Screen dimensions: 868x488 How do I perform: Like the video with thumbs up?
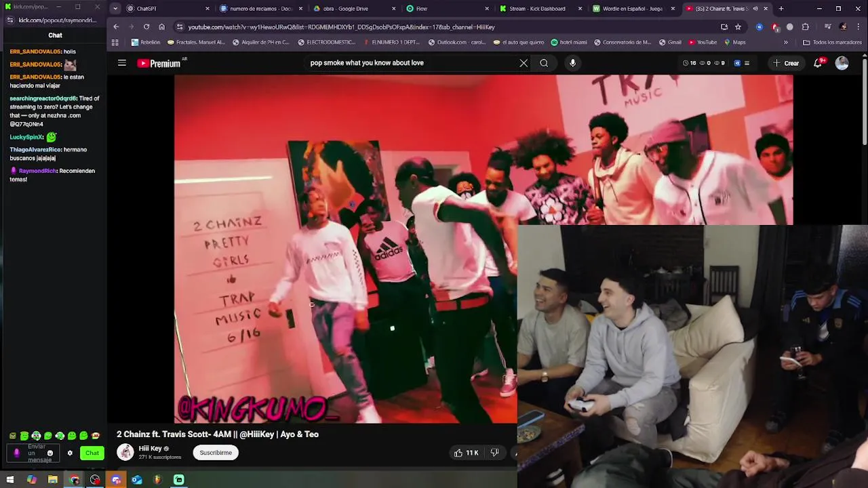[x=467, y=453]
